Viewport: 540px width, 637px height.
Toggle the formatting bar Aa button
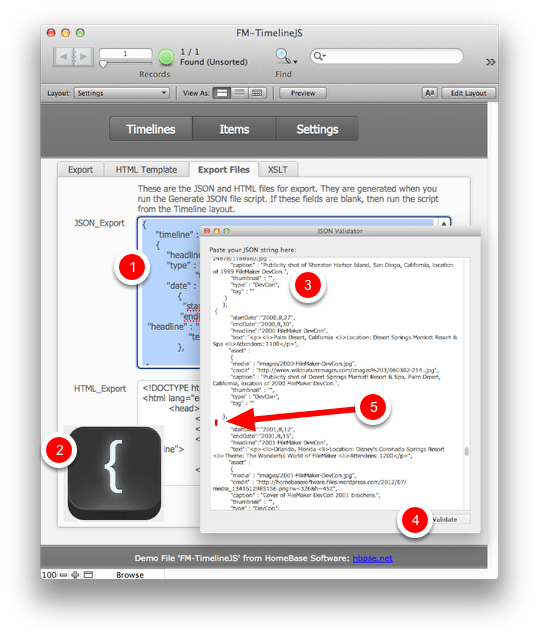[x=429, y=93]
